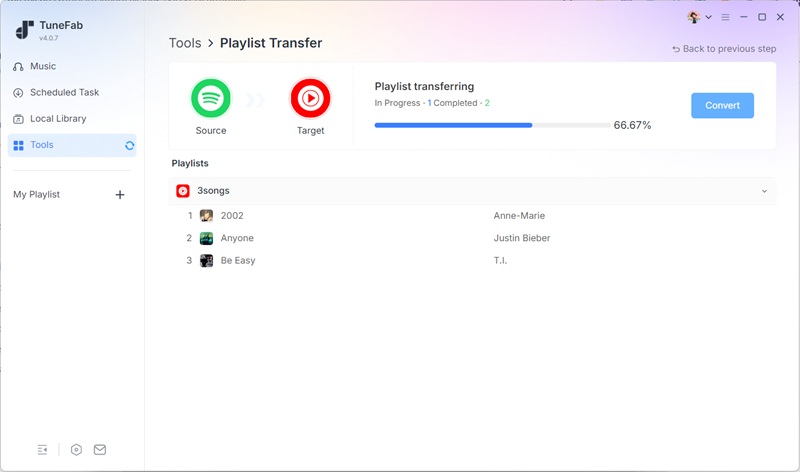This screenshot has height=472, width=800.
Task: Open settings hexagon icon
Action: [76, 450]
